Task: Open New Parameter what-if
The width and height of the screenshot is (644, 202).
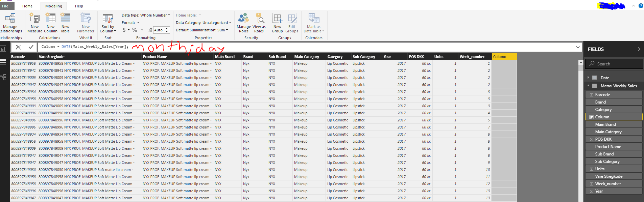Action: point(86,23)
